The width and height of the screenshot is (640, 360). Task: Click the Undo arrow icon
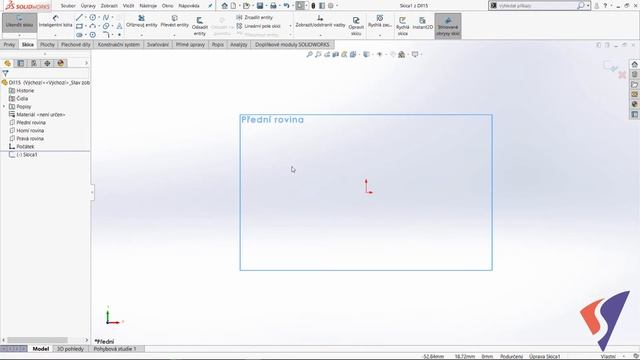286,6
